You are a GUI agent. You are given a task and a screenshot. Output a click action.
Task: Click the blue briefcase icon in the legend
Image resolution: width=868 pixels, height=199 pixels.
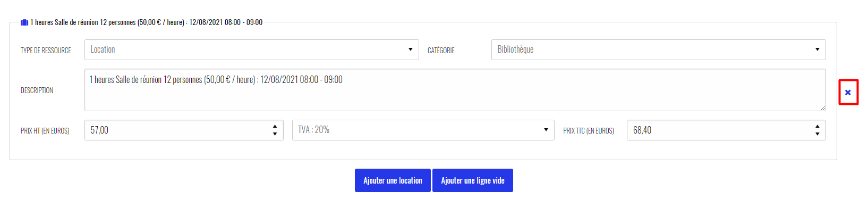coord(24,22)
